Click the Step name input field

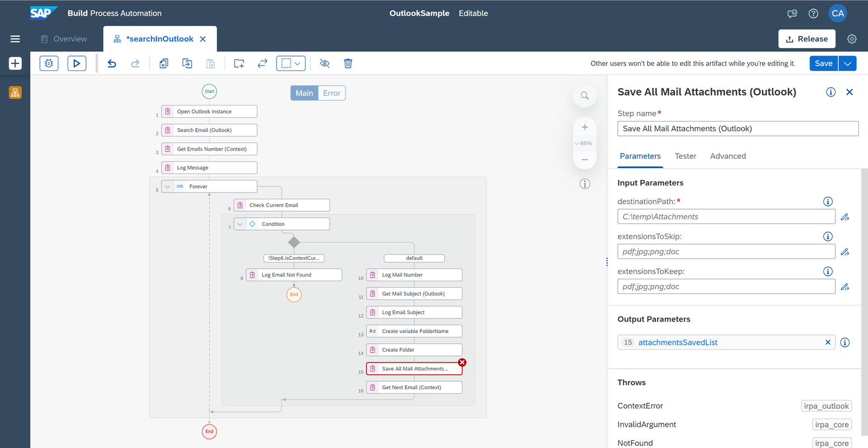click(738, 129)
